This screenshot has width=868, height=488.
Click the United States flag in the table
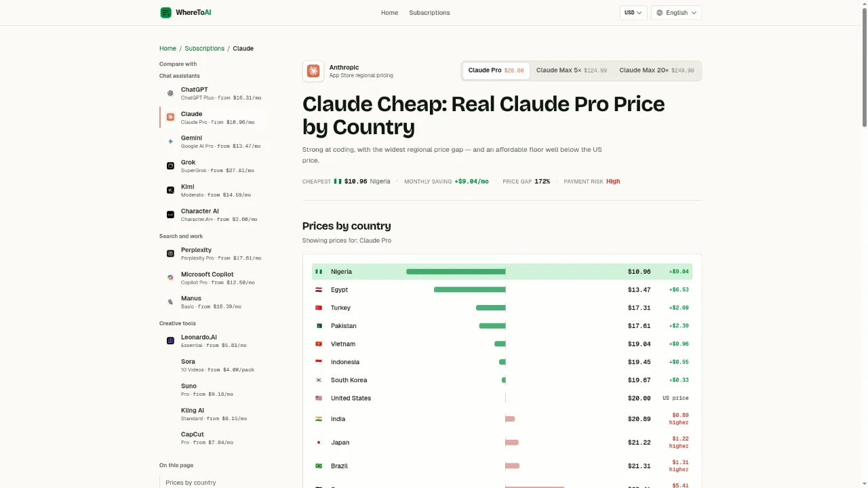point(319,398)
